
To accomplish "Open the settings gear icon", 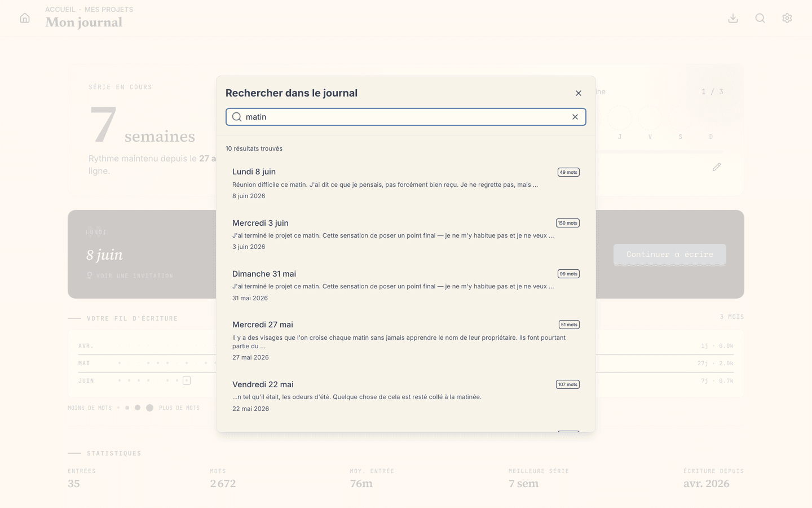I will click(x=787, y=18).
